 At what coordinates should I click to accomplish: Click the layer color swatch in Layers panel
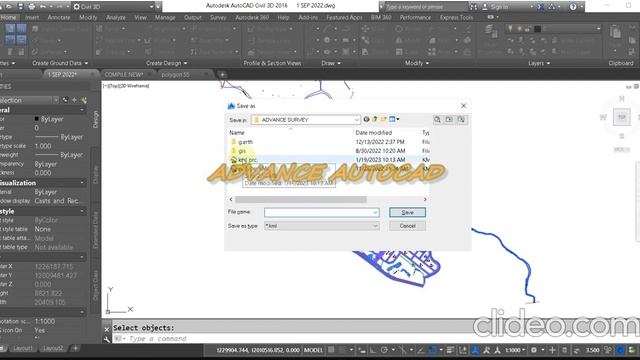pyautogui.click(x=538, y=29)
